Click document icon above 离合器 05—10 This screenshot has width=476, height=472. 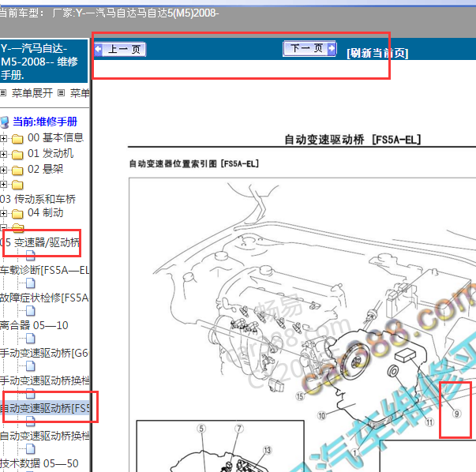(x=30, y=311)
